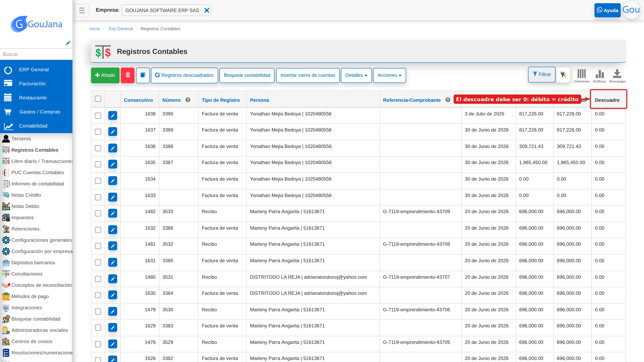The height and width of the screenshot is (362, 644).
Task: Toggle the select-all header checkbox
Action: point(98,99)
